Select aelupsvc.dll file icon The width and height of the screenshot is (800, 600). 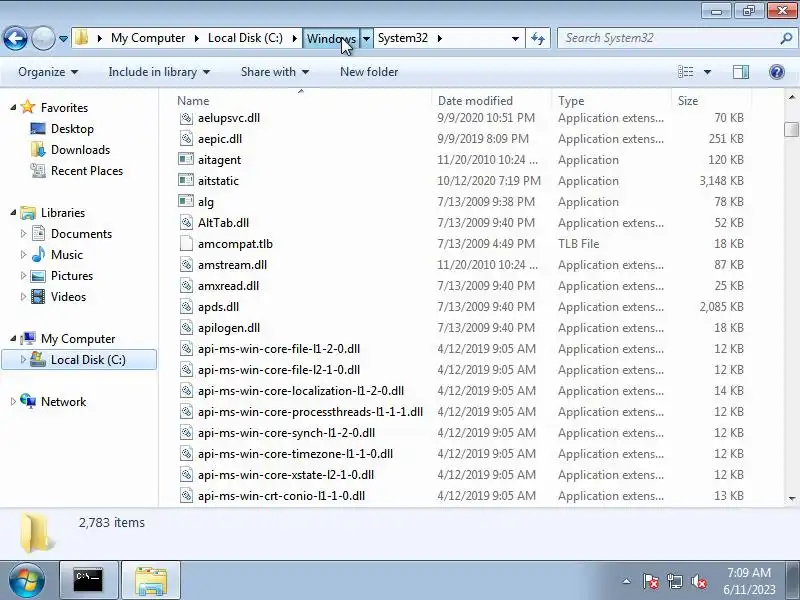186,117
